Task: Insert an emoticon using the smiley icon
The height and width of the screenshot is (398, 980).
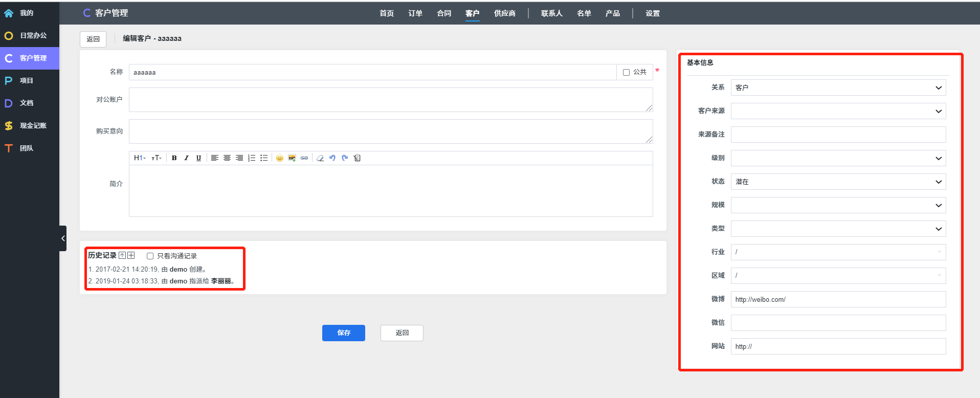Action: 280,158
